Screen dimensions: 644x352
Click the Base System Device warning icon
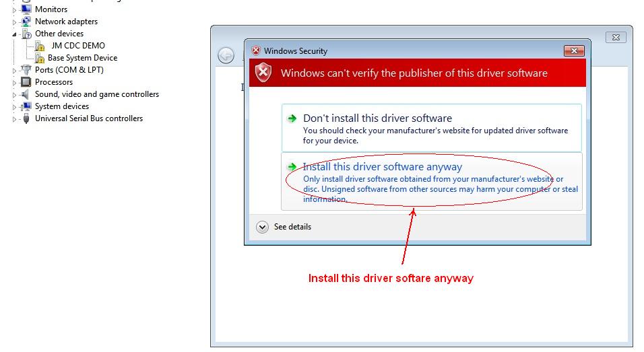(x=40, y=58)
